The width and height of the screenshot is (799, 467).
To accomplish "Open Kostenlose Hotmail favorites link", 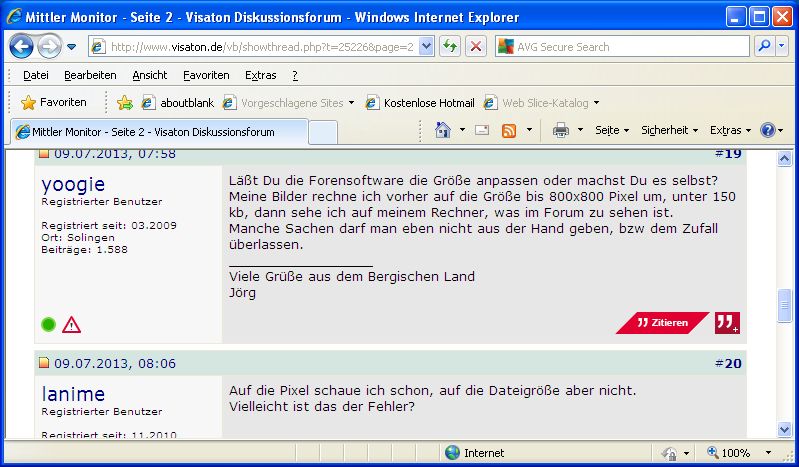I will (420, 103).
